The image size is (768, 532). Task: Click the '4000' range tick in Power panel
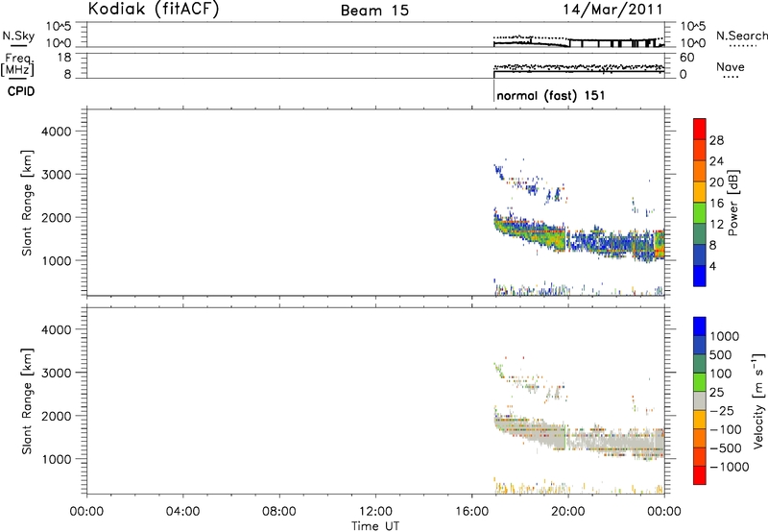point(56,132)
